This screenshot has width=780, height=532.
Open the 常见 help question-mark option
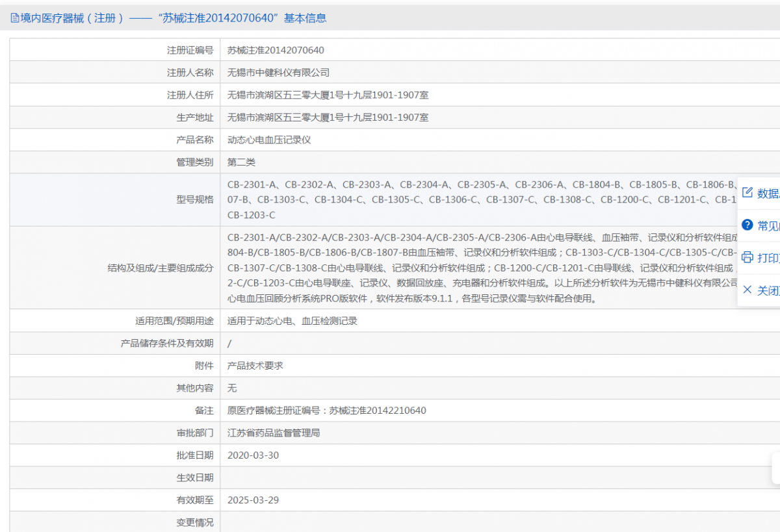tap(760, 225)
